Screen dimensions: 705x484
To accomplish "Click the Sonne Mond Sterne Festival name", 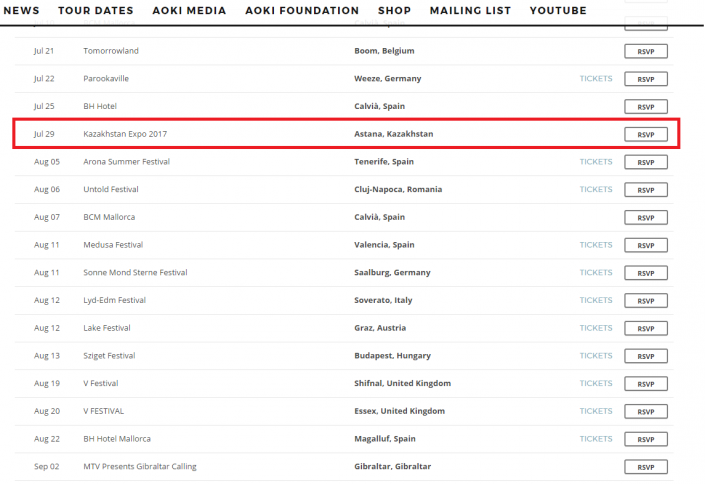I will 135,273.
